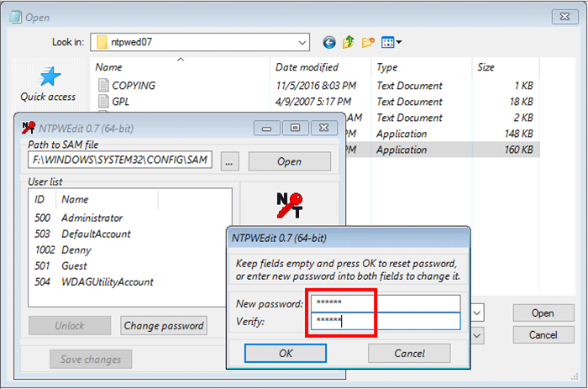This screenshot has width=588, height=389.
Task: Click date 4/9/2007 5:17 PM cell
Action: (x=313, y=102)
